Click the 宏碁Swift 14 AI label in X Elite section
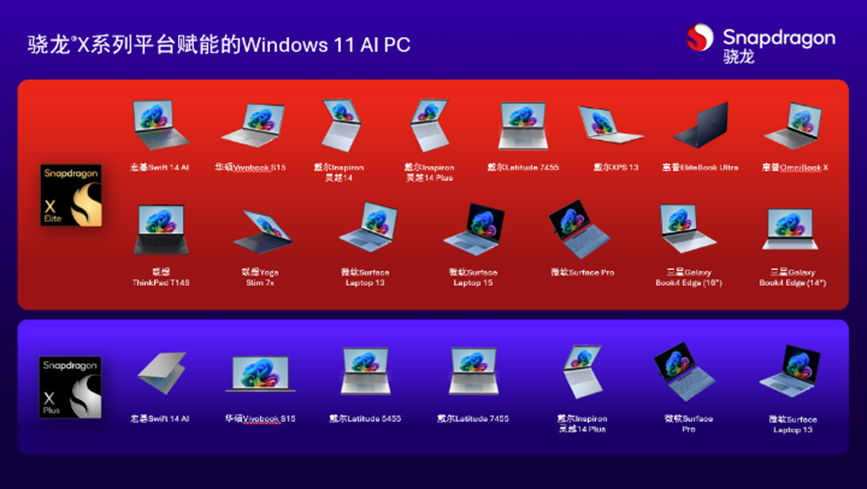The width and height of the screenshot is (867, 489). pos(160,167)
